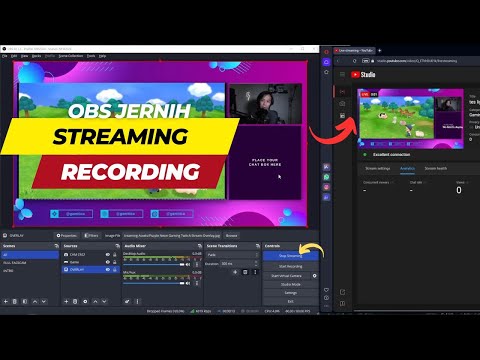
Task: Add a new scene in Scenes dock
Action: pos(6,301)
